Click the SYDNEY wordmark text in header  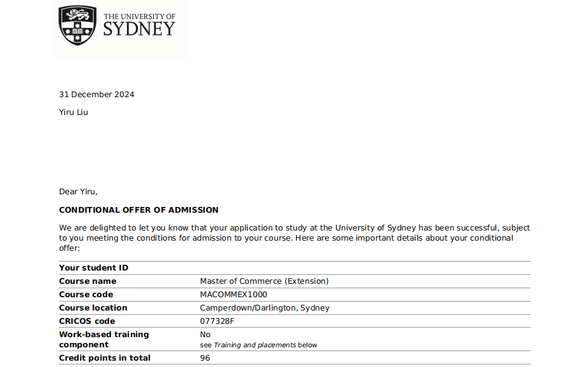point(138,29)
